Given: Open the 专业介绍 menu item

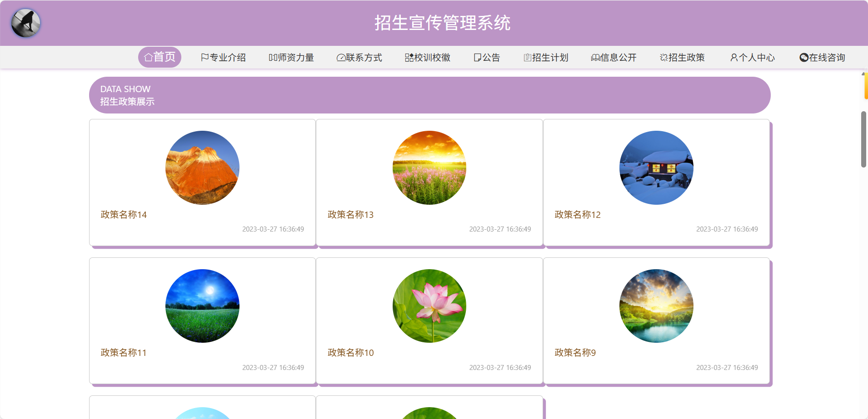Looking at the screenshot, I should click(223, 58).
